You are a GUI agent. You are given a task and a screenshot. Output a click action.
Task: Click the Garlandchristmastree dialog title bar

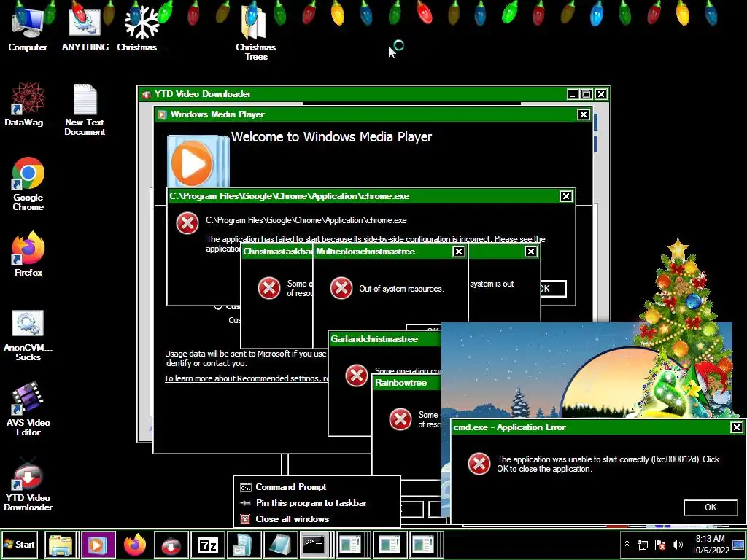pyautogui.click(x=384, y=339)
